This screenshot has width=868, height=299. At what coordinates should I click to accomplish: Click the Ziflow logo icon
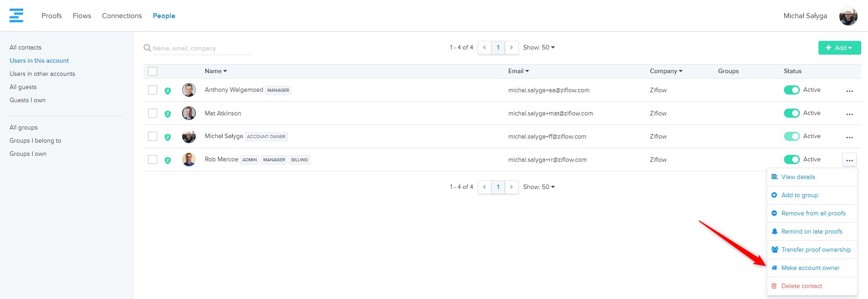point(16,15)
